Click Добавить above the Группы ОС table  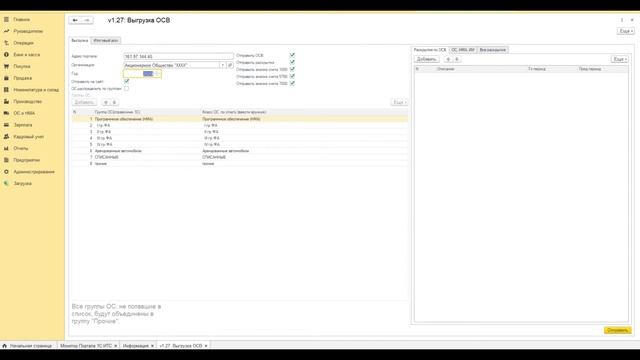84,102
